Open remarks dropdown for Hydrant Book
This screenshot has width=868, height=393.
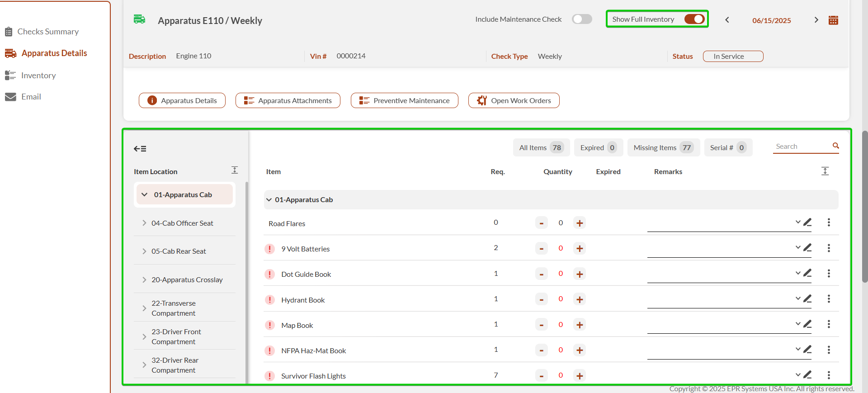coord(797,298)
